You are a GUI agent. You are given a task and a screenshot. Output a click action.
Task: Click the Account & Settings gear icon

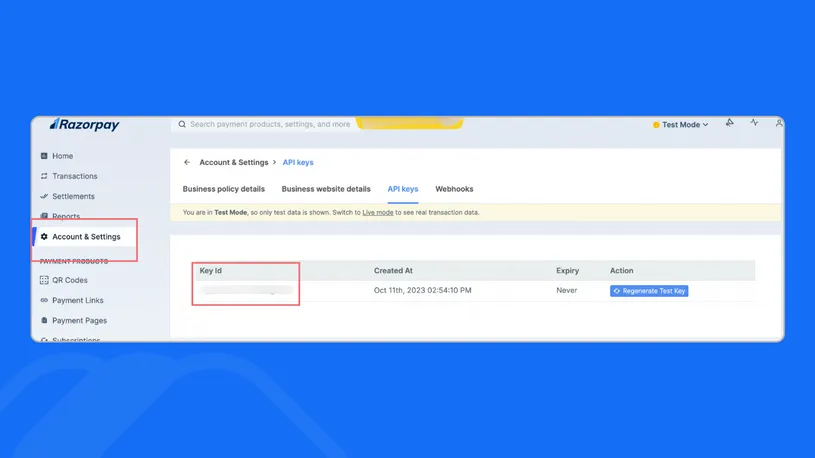[x=44, y=237]
